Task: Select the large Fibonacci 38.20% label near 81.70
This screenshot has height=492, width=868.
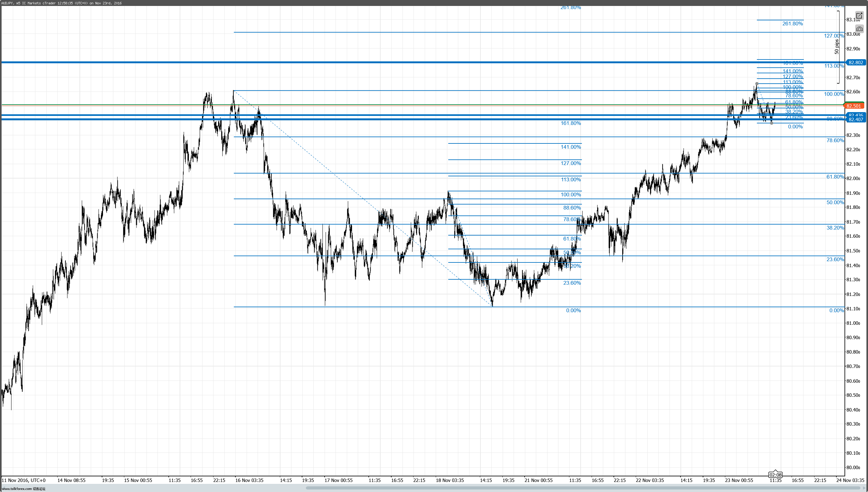Action: tap(835, 228)
